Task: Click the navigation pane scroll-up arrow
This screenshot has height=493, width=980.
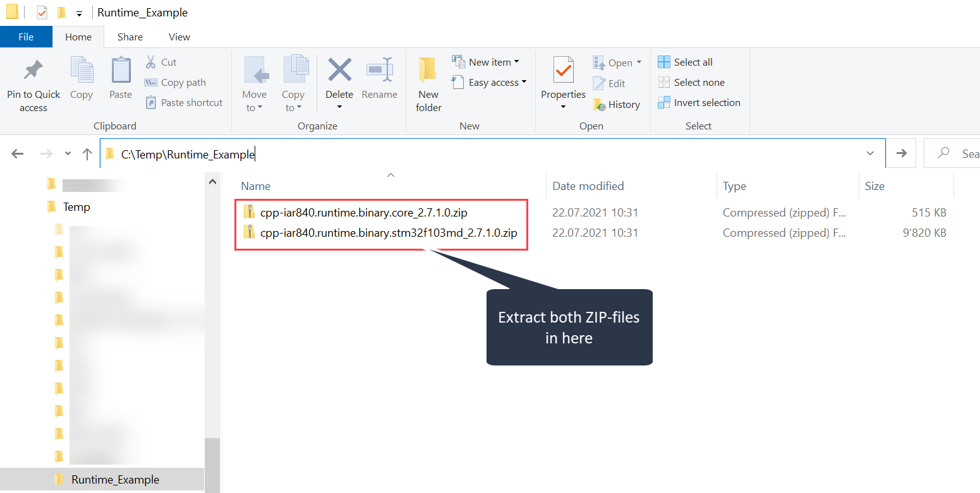Action: 212,182
